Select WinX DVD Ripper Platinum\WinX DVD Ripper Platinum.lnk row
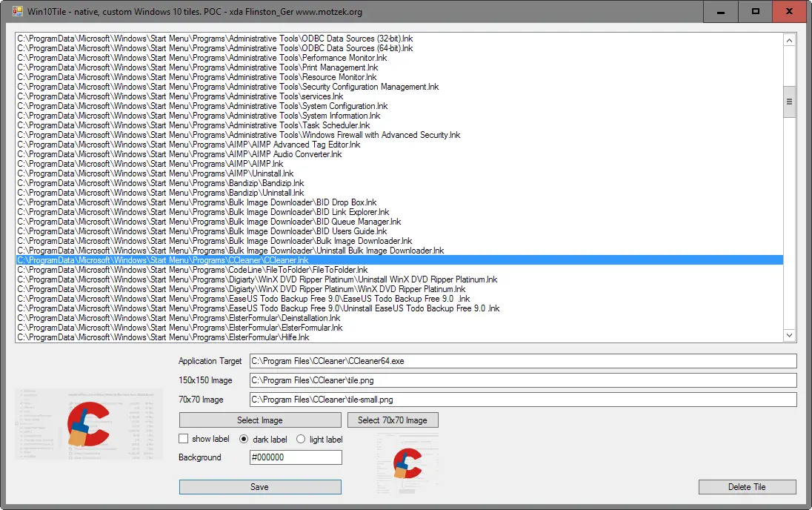 pyautogui.click(x=399, y=289)
